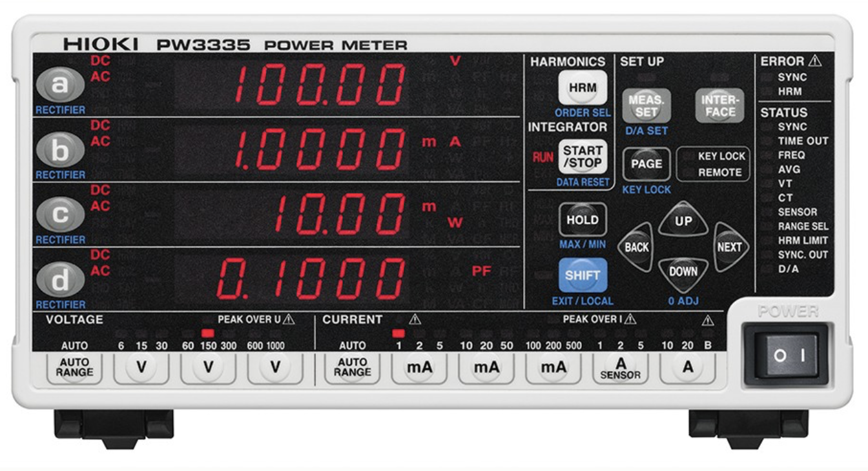Click the red 1 mA range indicator
This screenshot has width=868, height=471.
398,333
